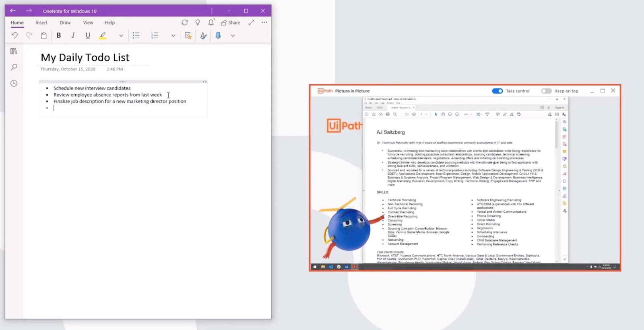Toggle bold formatting
This screenshot has height=330, width=644.
click(59, 35)
